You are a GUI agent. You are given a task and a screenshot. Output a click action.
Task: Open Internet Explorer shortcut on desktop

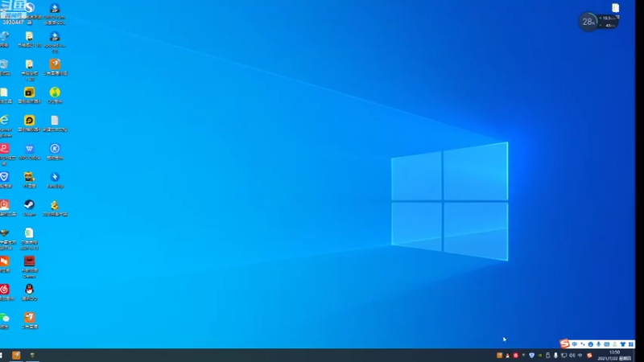pyautogui.click(x=4, y=120)
